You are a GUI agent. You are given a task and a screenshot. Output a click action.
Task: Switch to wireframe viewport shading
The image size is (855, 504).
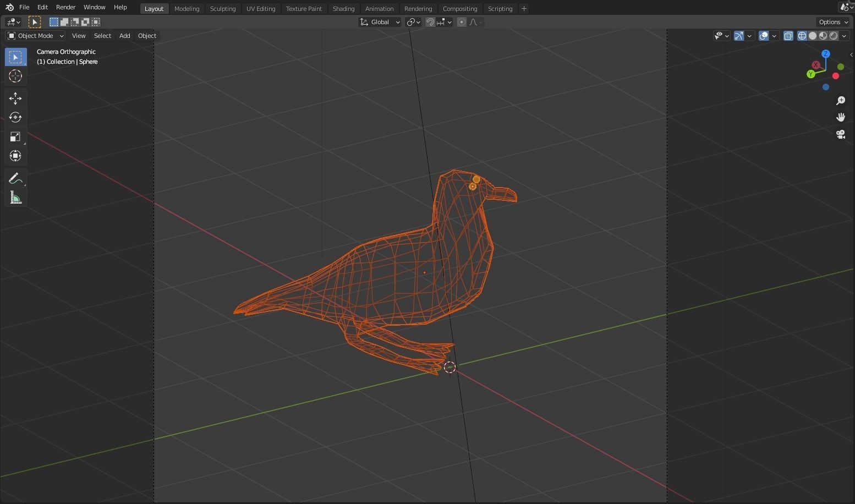pos(802,36)
